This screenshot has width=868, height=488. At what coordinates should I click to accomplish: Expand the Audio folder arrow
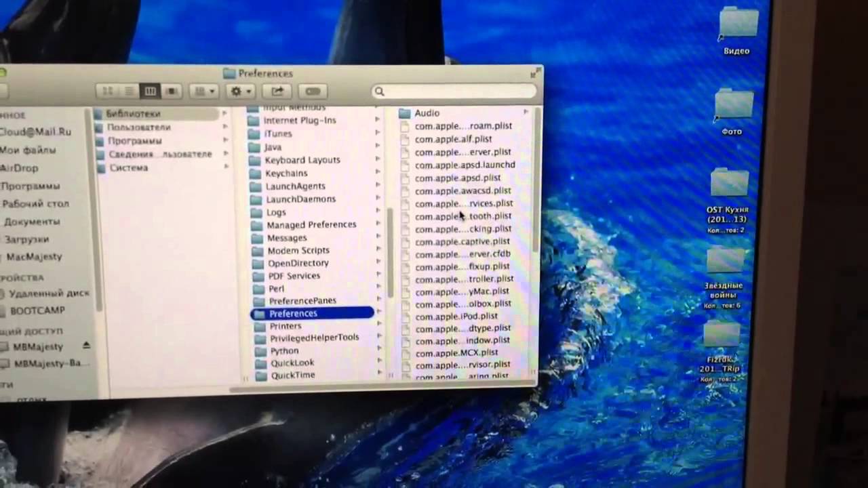coord(526,112)
